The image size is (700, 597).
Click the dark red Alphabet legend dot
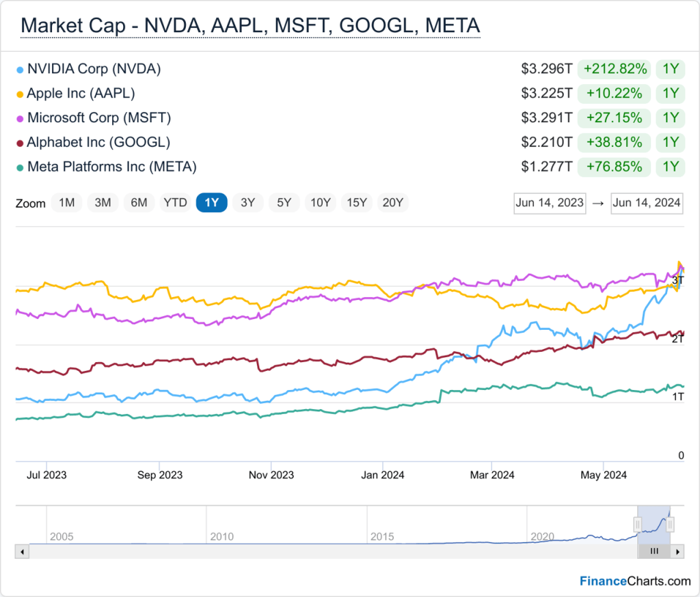(20, 143)
